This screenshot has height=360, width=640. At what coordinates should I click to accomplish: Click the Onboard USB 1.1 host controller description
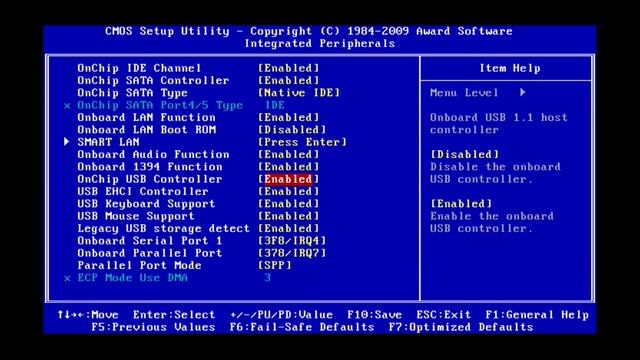click(498, 124)
